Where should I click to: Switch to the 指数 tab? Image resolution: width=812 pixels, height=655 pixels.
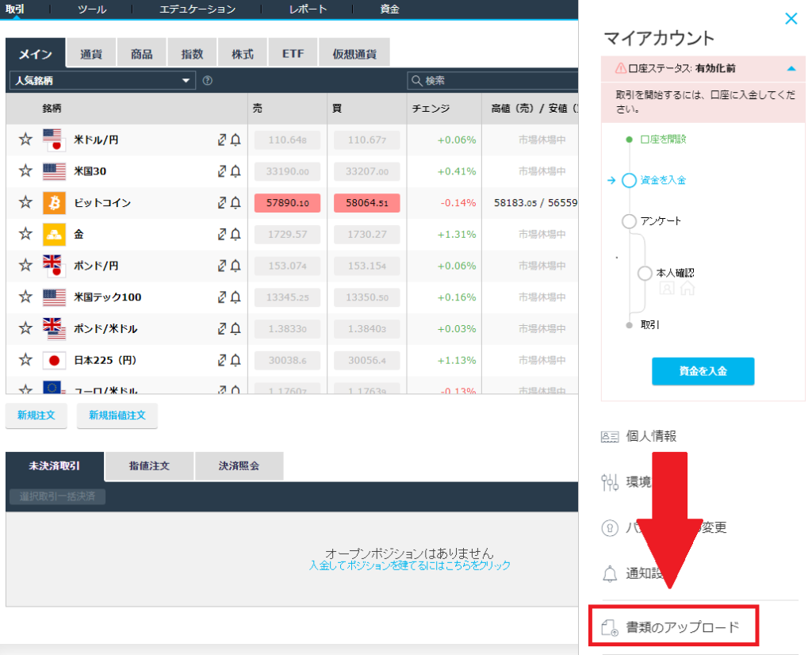192,53
